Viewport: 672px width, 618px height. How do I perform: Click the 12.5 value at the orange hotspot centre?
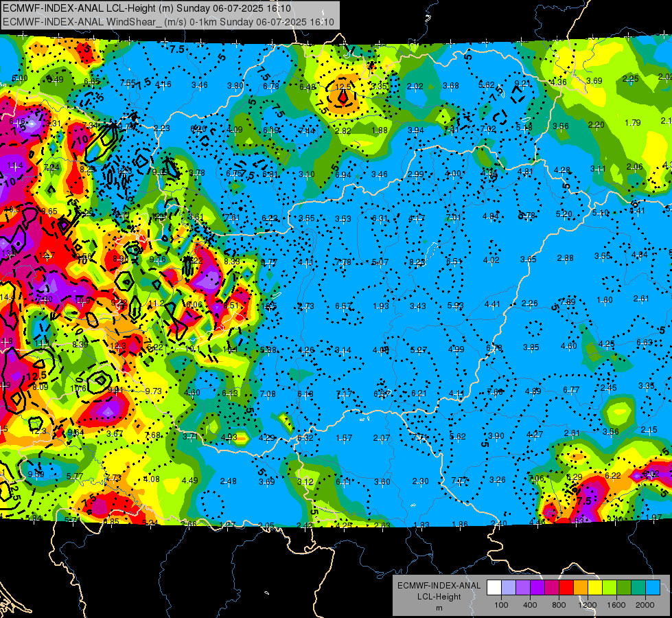pos(343,87)
